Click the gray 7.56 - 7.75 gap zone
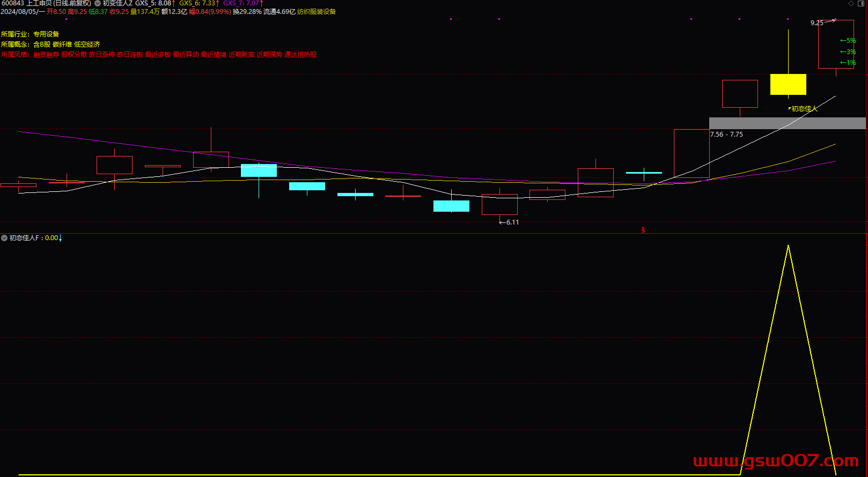 pyautogui.click(x=787, y=123)
